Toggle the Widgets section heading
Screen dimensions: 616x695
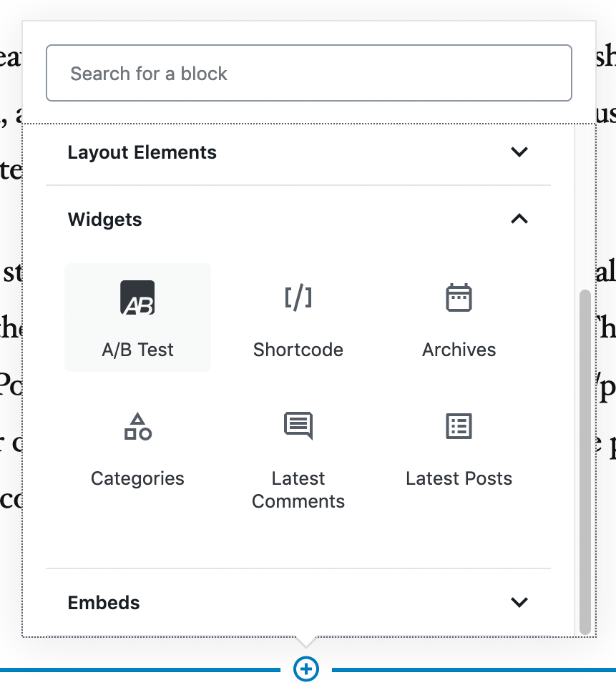click(104, 220)
